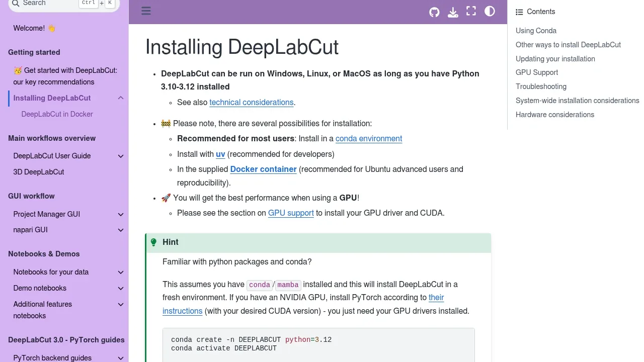The width and height of the screenshot is (644, 362).
Task: Expand the DeepLabCut User Guide chevron
Action: (x=121, y=156)
